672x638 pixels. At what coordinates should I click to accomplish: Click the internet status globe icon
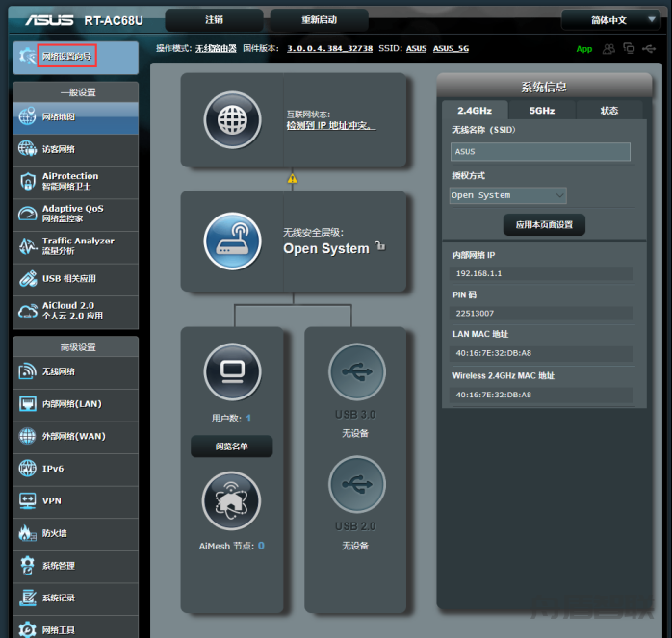point(233,120)
